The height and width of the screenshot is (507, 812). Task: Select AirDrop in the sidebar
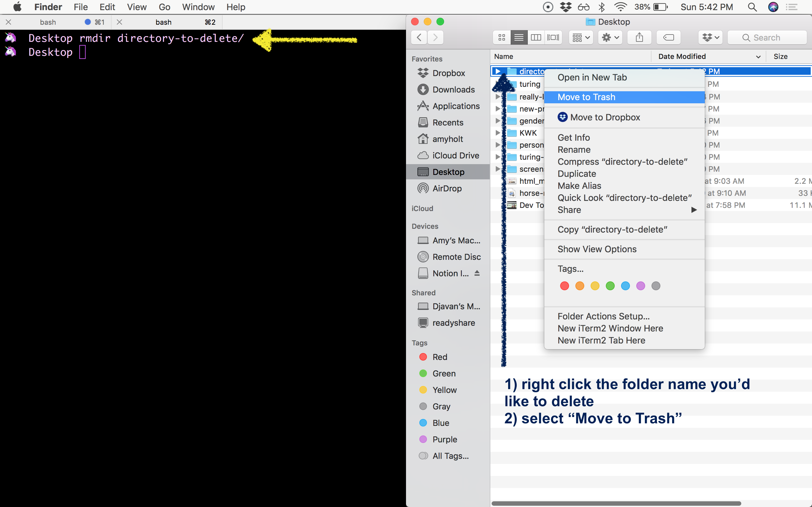click(x=447, y=188)
